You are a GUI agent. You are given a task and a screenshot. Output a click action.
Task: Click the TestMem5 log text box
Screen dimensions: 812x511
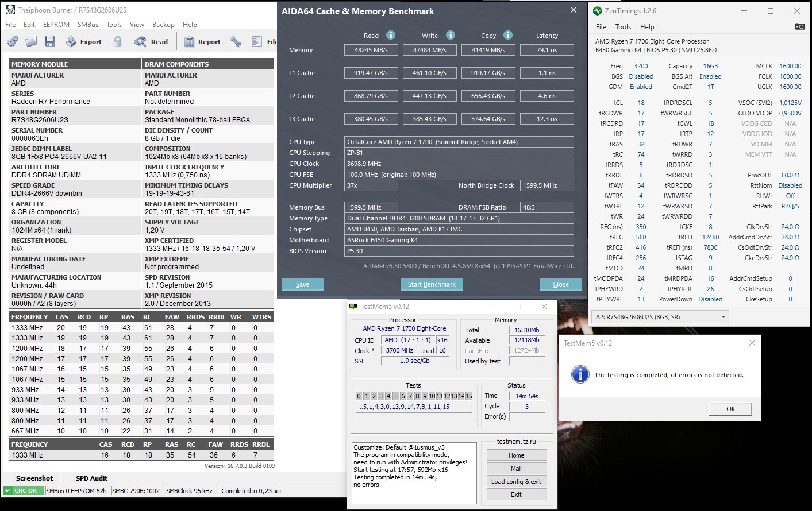[x=414, y=473]
